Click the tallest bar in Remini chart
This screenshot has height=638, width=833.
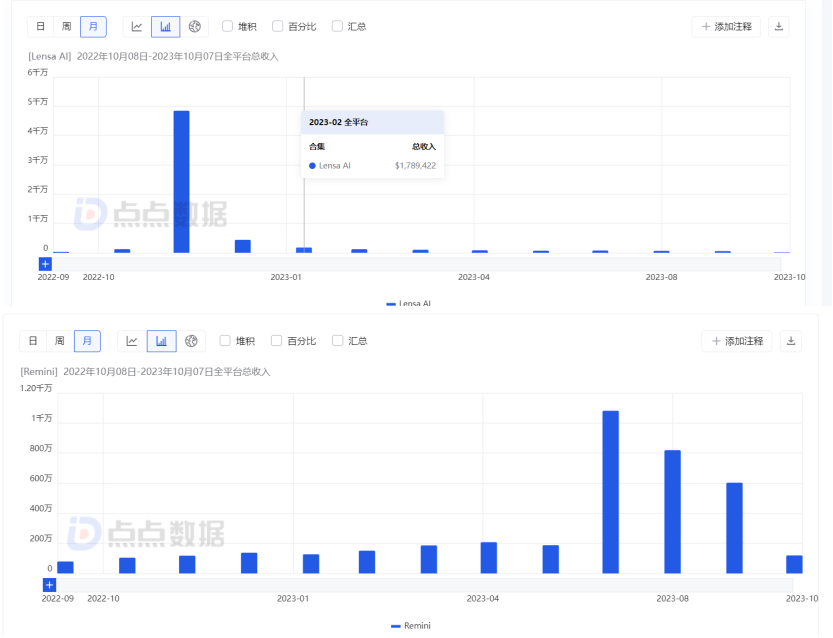[610, 492]
